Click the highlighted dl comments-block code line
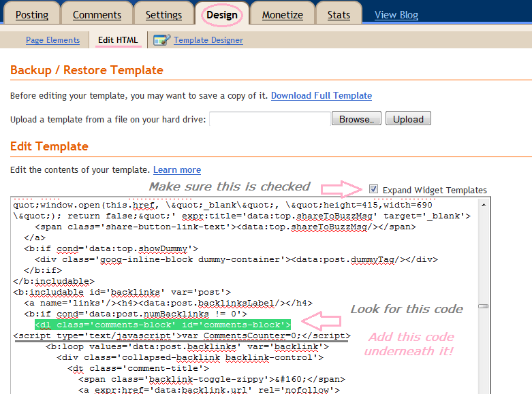This screenshot has height=394, width=532. click(x=163, y=325)
